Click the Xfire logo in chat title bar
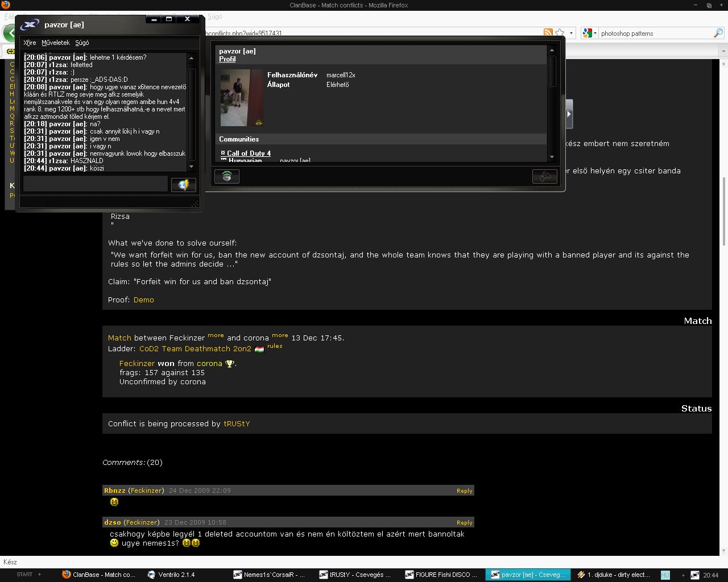The height and width of the screenshot is (582, 728). click(30, 24)
